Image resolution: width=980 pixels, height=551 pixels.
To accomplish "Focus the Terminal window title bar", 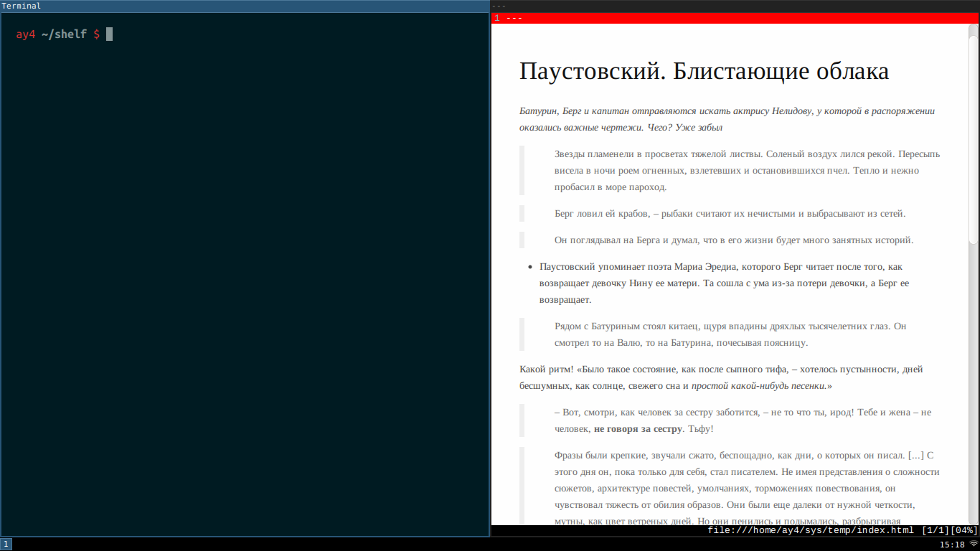I will click(x=244, y=6).
